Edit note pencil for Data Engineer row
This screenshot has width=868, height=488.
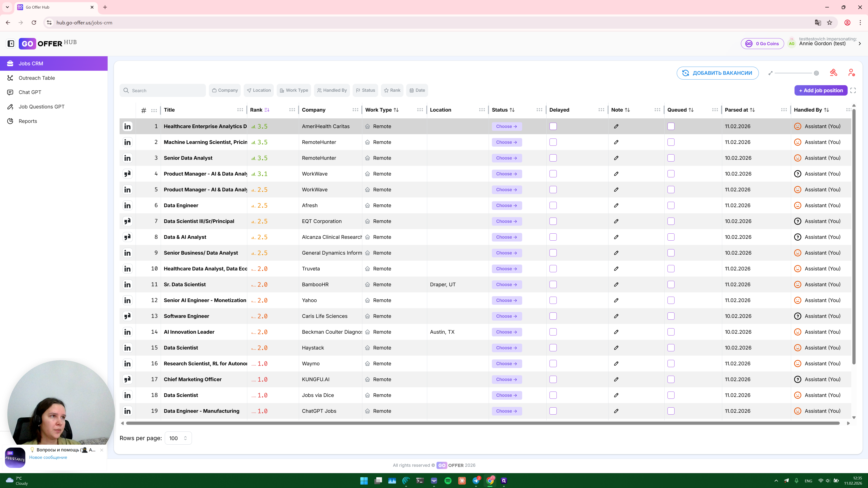[616, 205]
